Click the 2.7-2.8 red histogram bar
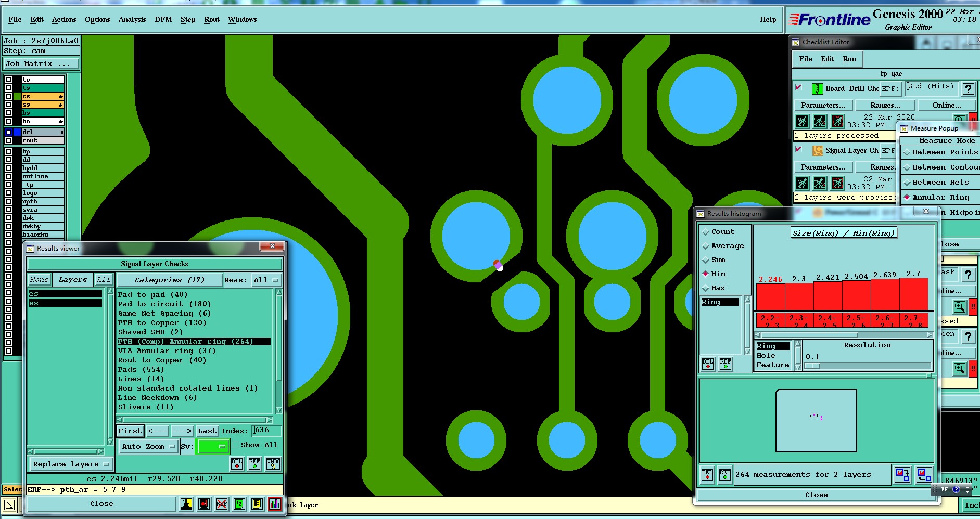Screen dimensions: 980x519 click(914, 294)
